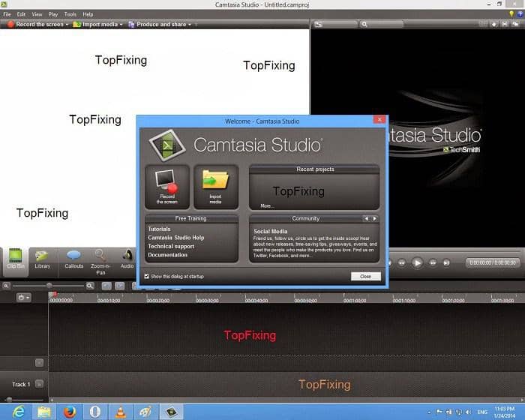Screen dimensions: 525x420
Task: Click Produce and share in the toolbar
Action: (x=157, y=24)
